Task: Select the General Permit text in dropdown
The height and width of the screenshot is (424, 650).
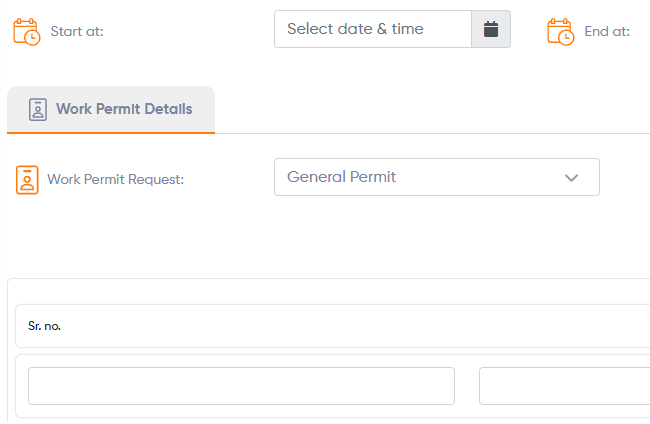Action: (x=342, y=177)
